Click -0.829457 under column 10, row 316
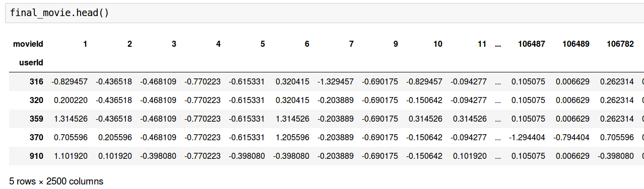Screen dimensions: 644x189 (x=424, y=81)
